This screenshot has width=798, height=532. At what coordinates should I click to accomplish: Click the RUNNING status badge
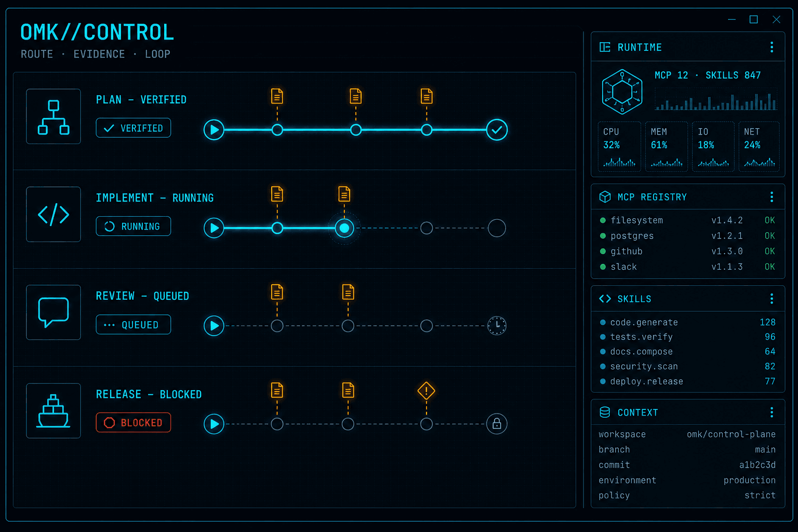tap(134, 226)
